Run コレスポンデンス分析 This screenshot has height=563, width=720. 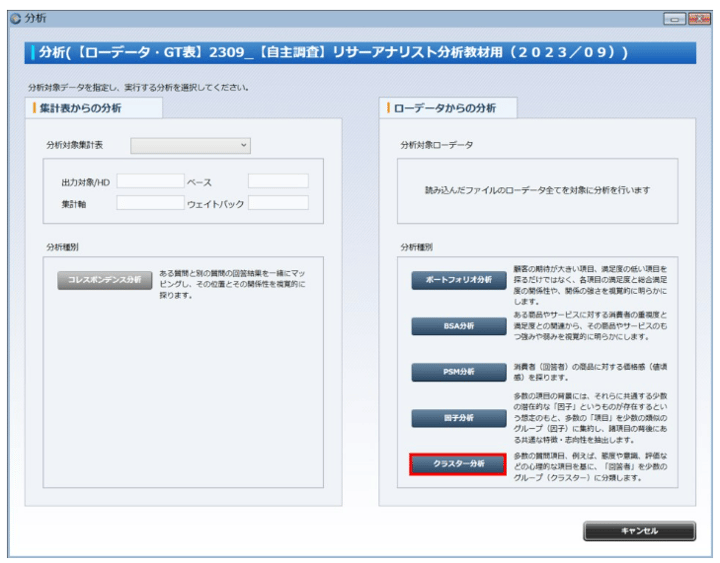coord(104,279)
